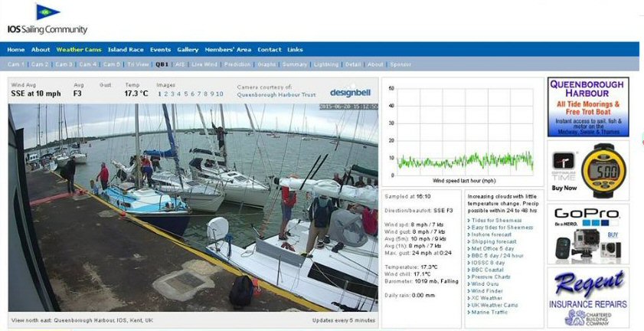Click the designbell logo

pyautogui.click(x=351, y=93)
